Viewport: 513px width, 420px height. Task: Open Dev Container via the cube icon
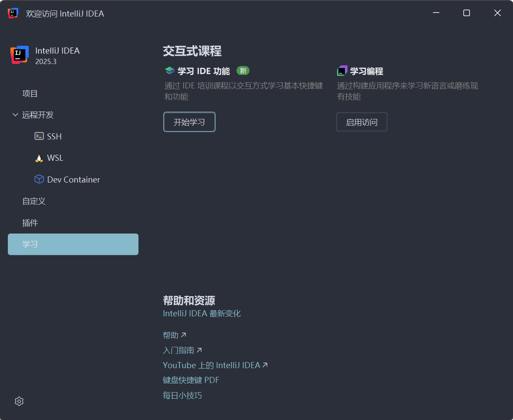(39, 179)
